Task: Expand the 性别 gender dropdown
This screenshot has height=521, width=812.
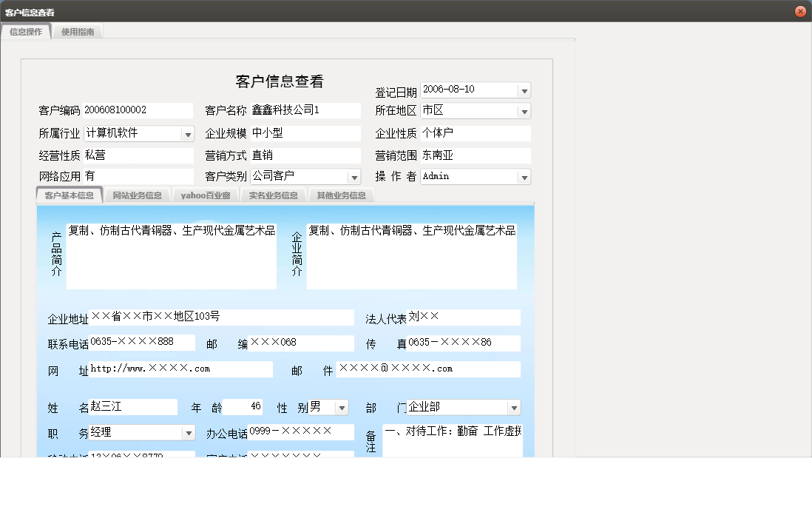Action: click(341, 407)
